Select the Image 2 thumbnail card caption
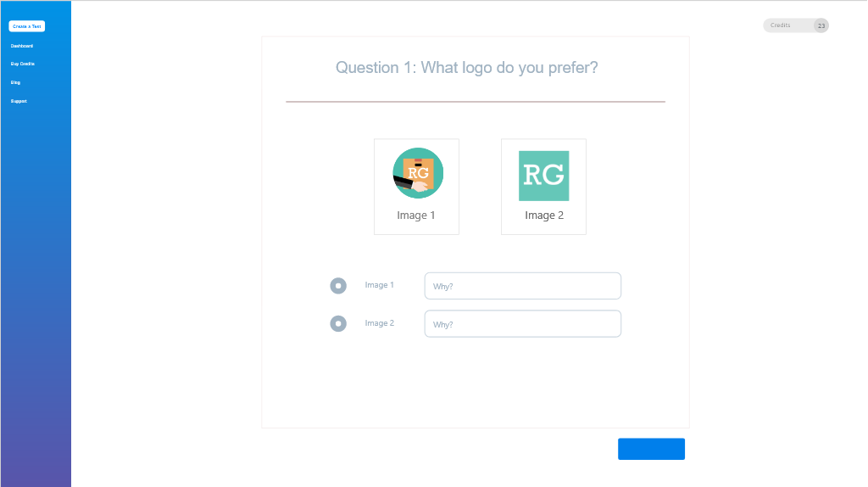Viewport: 868px width, 487px height. coord(543,216)
